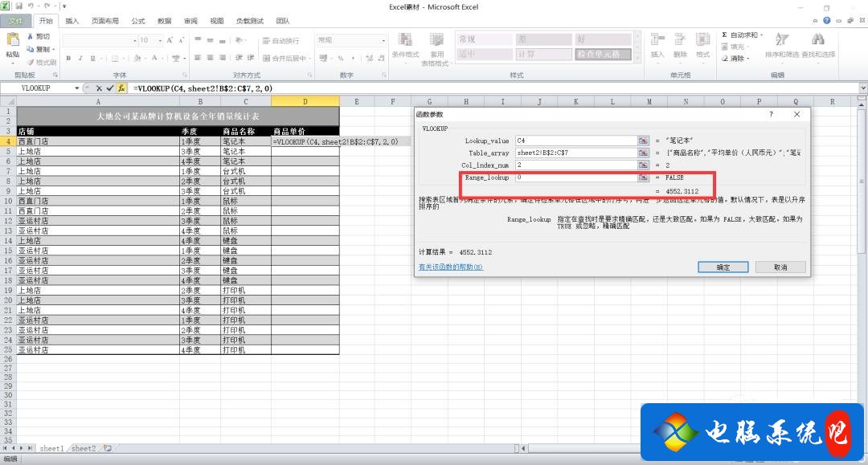Open the font size dropdown

[161, 40]
